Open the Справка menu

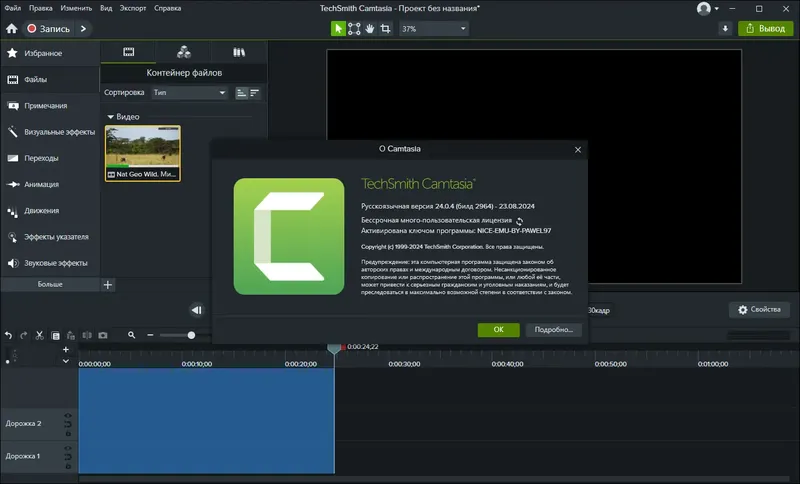point(167,8)
